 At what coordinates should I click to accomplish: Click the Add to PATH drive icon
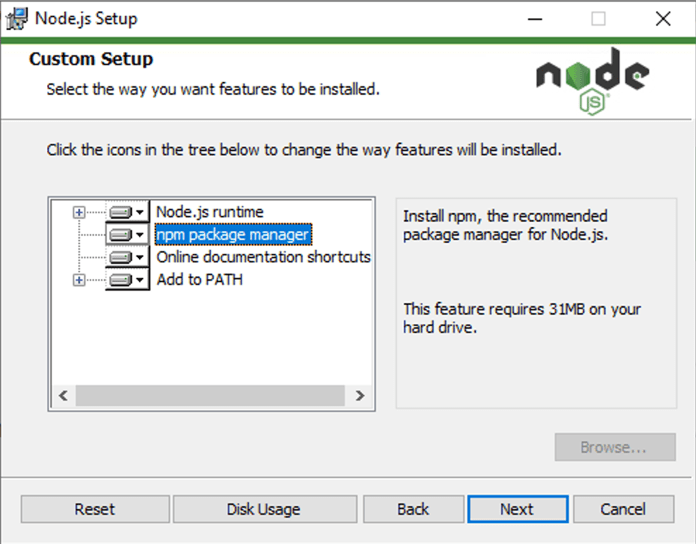click(x=127, y=281)
